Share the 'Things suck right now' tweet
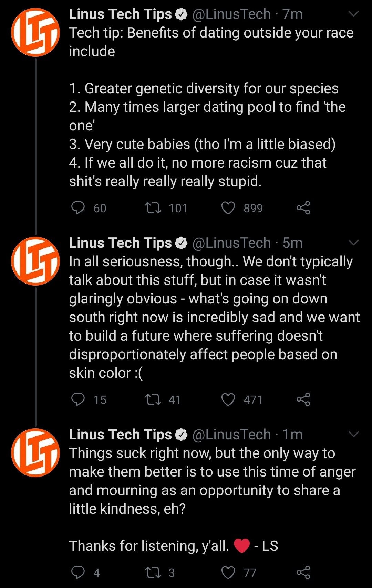This screenshot has height=588, width=372. [303, 573]
